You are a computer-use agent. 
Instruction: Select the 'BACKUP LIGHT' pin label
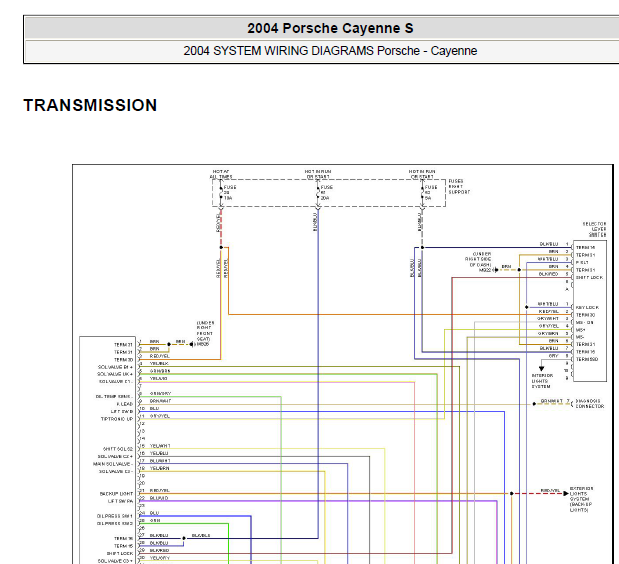(116, 494)
